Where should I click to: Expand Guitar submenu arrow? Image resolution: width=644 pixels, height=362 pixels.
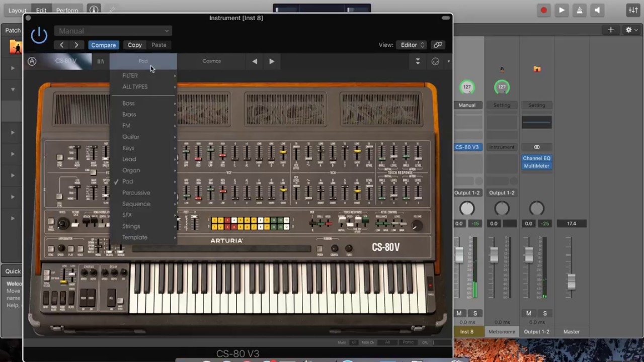coord(175,137)
